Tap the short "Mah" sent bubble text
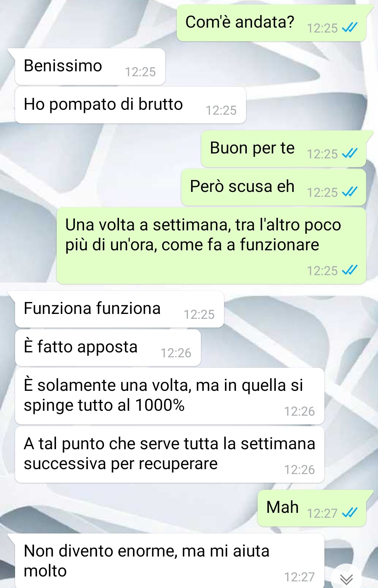The height and width of the screenshot is (588, 378). (x=282, y=507)
